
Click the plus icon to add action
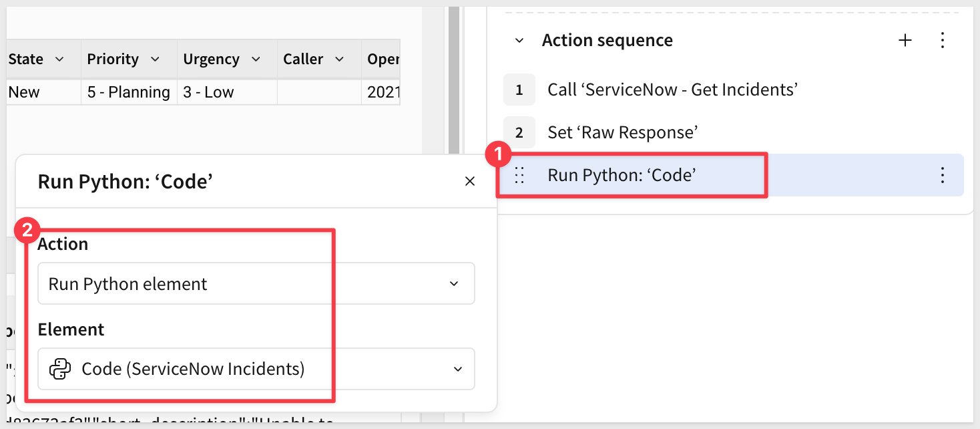coord(905,41)
